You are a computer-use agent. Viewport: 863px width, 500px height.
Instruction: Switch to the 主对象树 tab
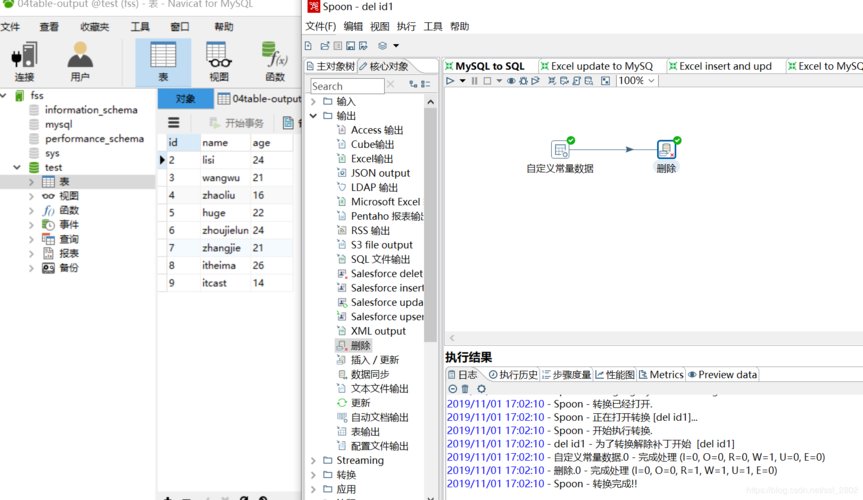click(x=331, y=67)
